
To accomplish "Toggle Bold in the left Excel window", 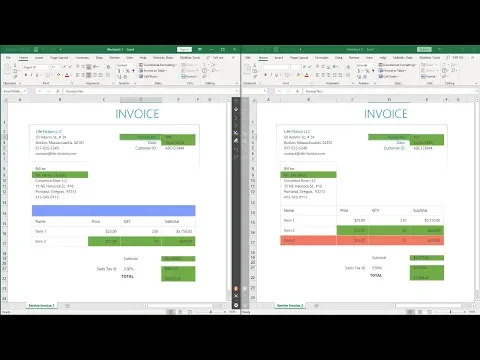I will tap(26, 75).
